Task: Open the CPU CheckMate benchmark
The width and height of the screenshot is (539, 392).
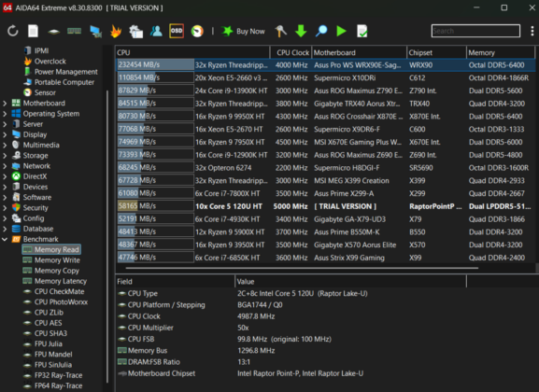Action: 53,292
